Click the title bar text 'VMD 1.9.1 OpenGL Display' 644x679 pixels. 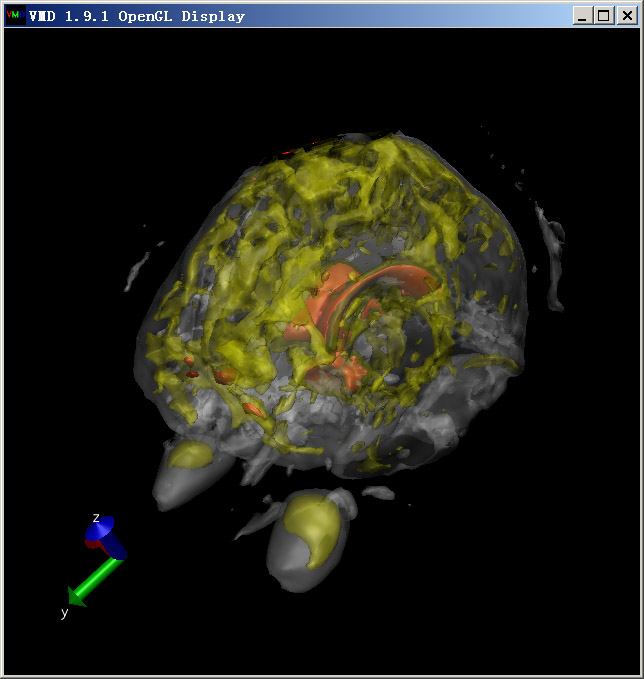137,16
